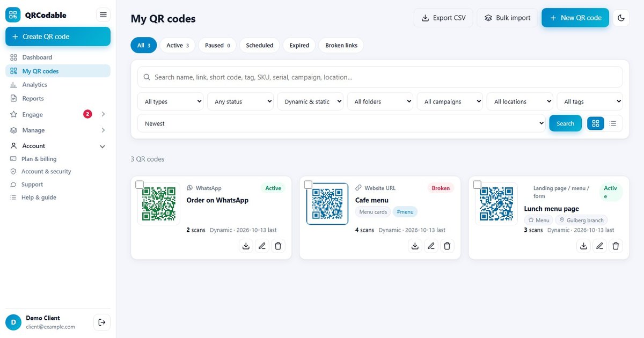644x338 pixels.
Task: Go to My QR codes in sidebar
Action: pyautogui.click(x=58, y=71)
